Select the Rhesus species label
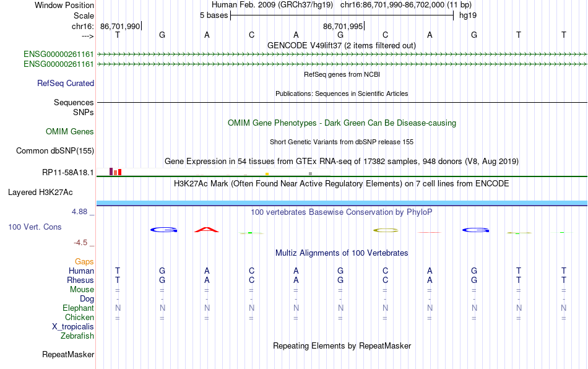Viewport: 588px width, 369px height. 80,280
